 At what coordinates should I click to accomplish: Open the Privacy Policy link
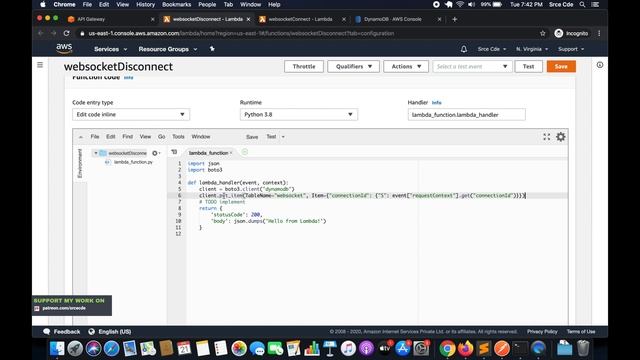pyautogui.click(x=542, y=331)
